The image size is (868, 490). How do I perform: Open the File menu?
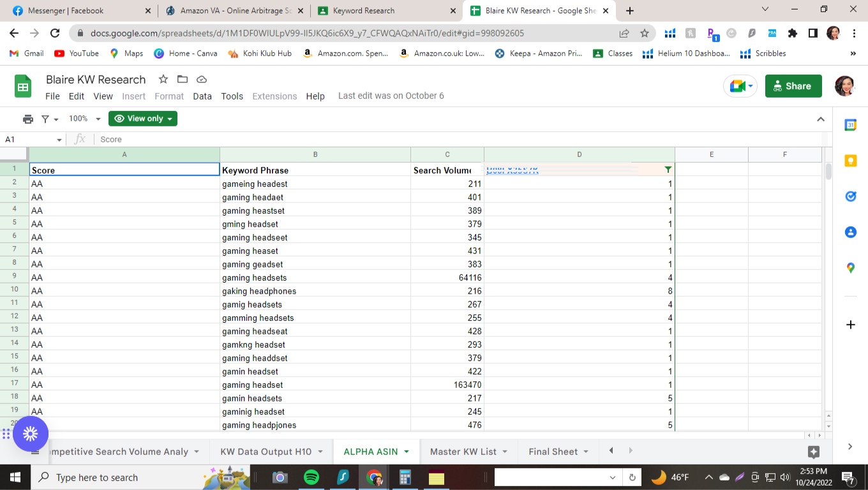52,96
